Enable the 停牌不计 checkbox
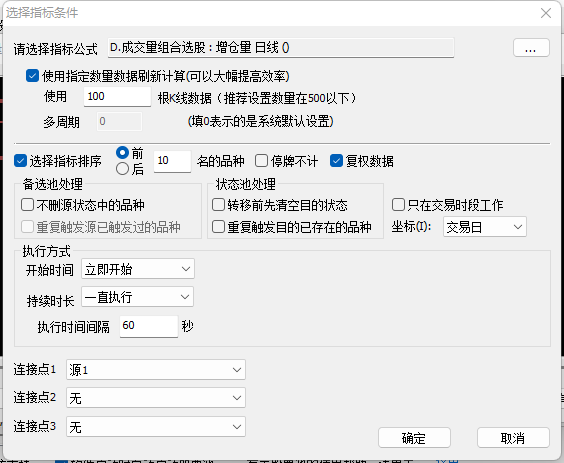564x463 pixels. tap(261, 161)
